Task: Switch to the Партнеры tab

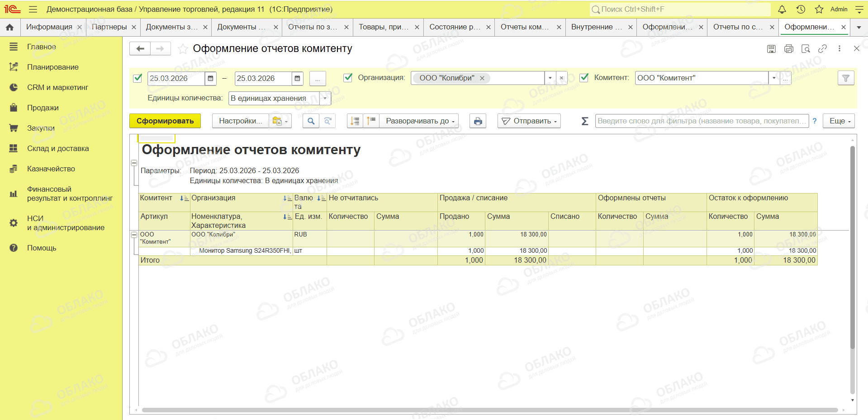Action: (109, 27)
